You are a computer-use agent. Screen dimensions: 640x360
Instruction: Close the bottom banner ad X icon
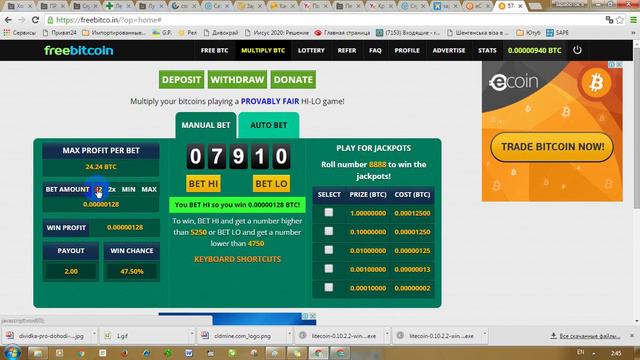click(x=313, y=316)
